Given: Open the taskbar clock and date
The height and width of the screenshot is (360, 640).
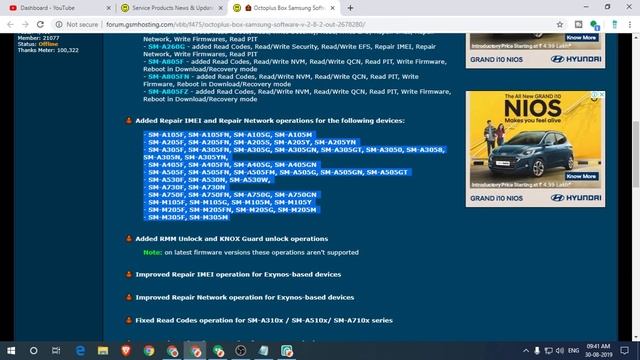Looking at the screenshot, I should (598, 351).
